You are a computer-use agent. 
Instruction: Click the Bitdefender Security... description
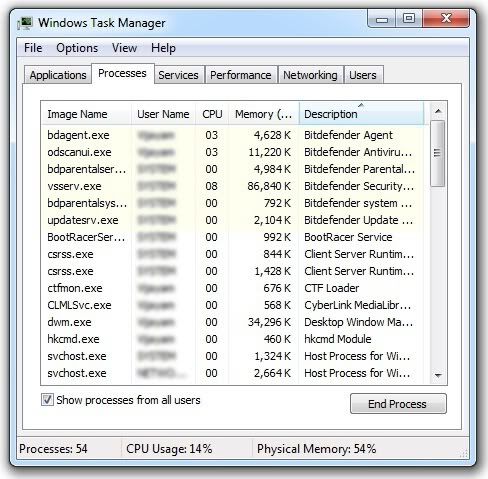click(x=359, y=186)
